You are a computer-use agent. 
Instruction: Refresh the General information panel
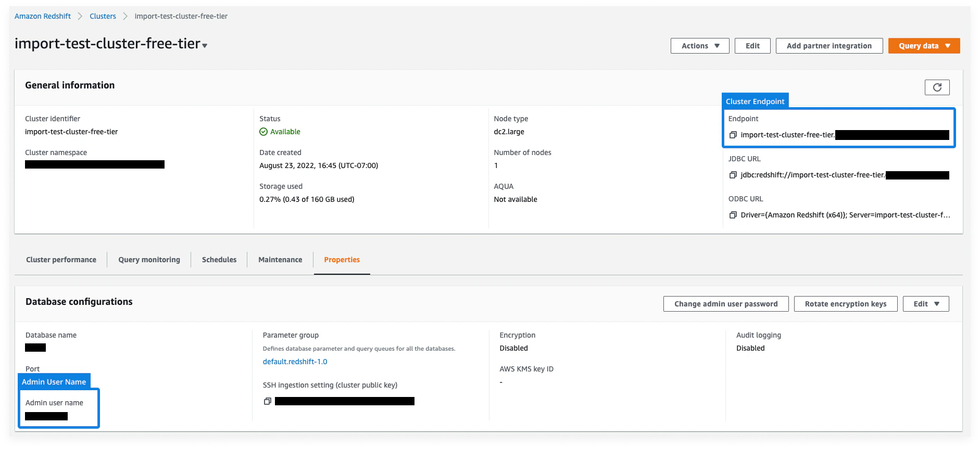[x=937, y=87]
